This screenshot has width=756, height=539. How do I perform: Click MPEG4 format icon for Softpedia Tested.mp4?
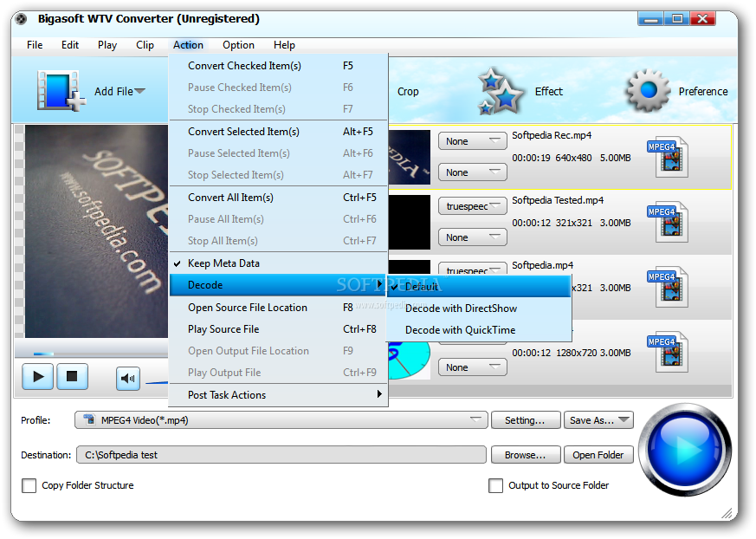tap(669, 222)
